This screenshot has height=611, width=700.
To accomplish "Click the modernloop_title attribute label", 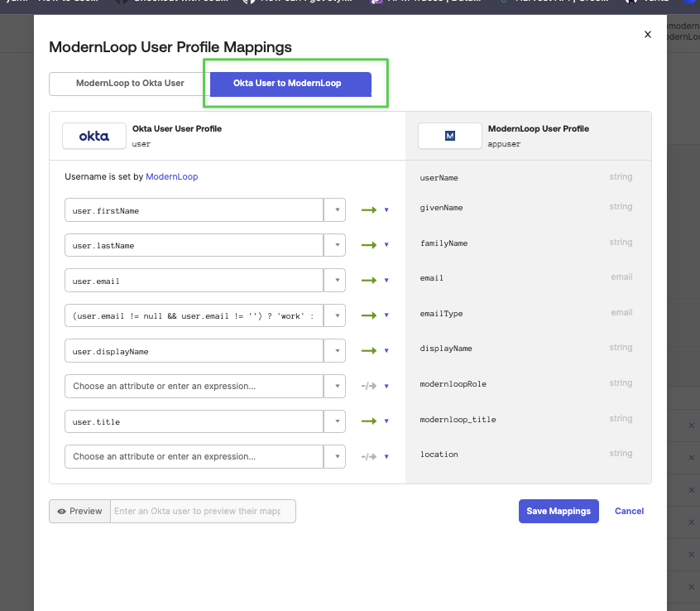I will pyautogui.click(x=458, y=420).
